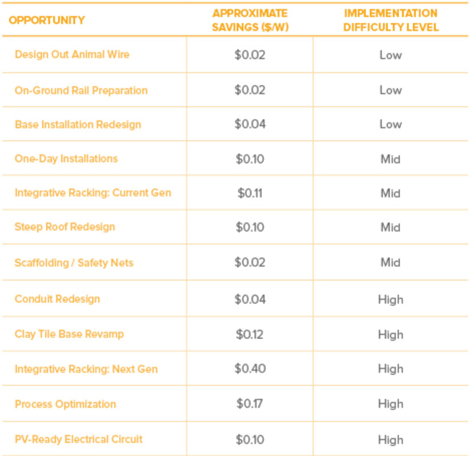Click the One-Day Installations opportunity
Image resolution: width=476 pixels, height=456 pixels.
[x=66, y=158]
